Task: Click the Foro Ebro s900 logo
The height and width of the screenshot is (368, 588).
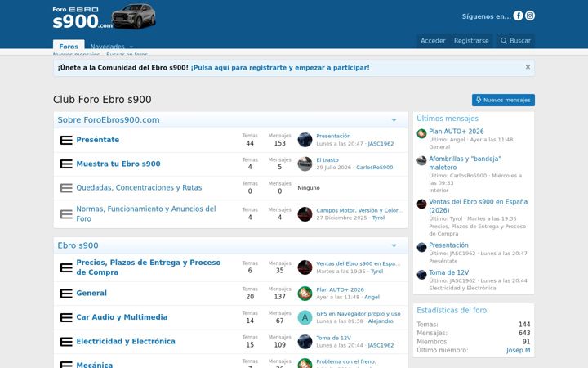Action: 104,17
